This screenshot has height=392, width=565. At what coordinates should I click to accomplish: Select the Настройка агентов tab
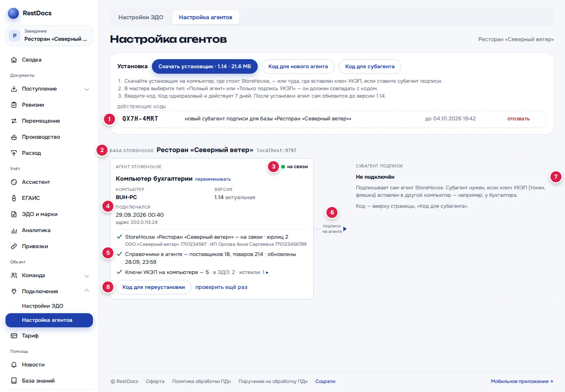pyautogui.click(x=206, y=17)
